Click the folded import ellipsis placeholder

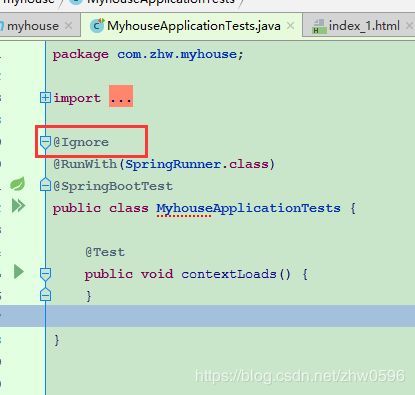click(x=121, y=97)
